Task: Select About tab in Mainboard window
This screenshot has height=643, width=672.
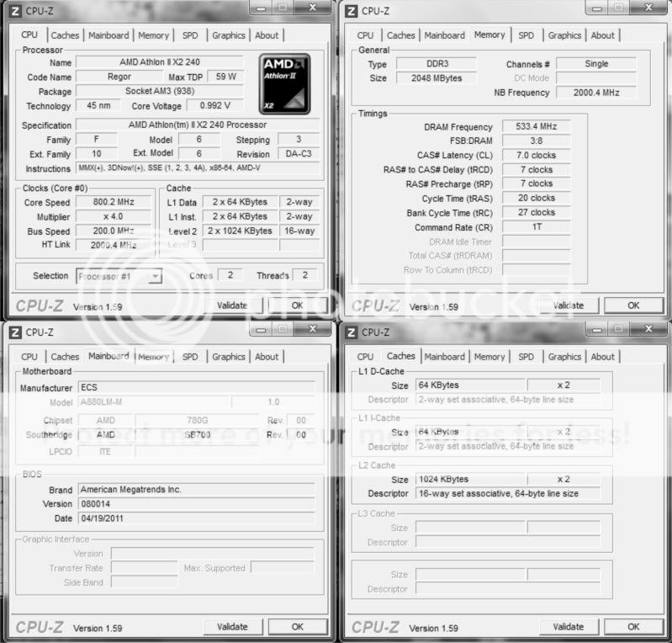Action: click(266, 357)
